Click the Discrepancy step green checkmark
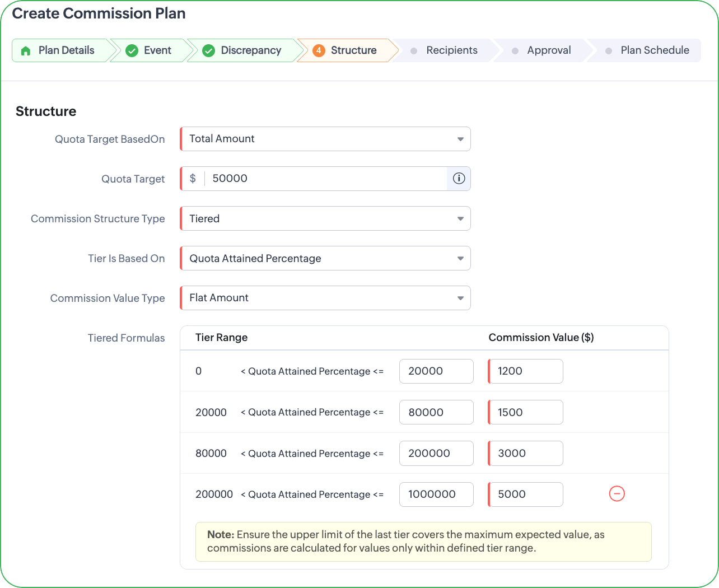 [x=208, y=50]
